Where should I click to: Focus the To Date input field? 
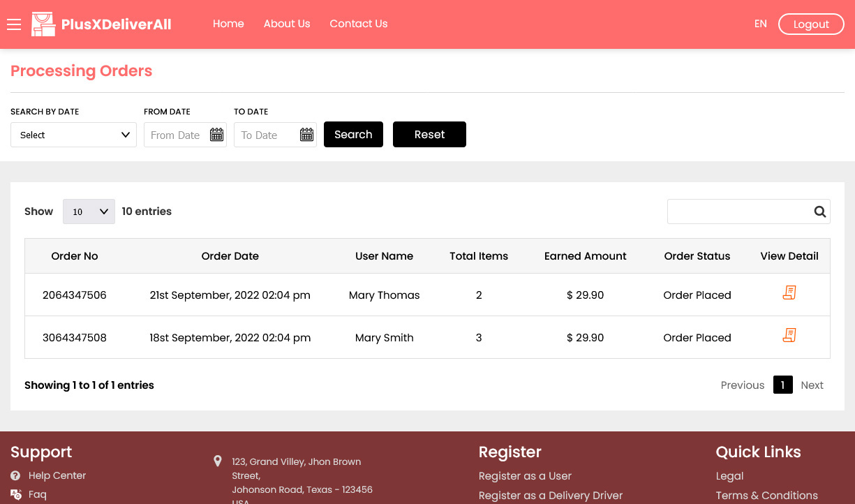coord(275,135)
